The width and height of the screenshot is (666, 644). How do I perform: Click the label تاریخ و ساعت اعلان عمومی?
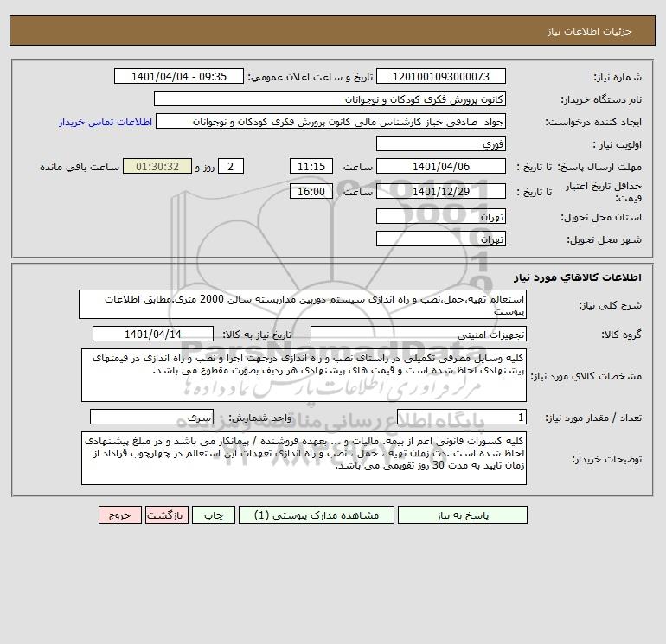[x=310, y=77]
